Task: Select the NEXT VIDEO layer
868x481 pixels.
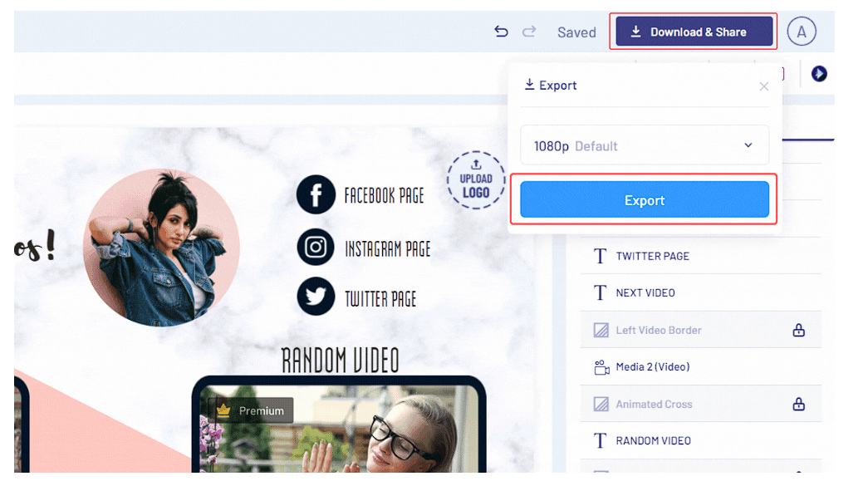Action: (656, 292)
